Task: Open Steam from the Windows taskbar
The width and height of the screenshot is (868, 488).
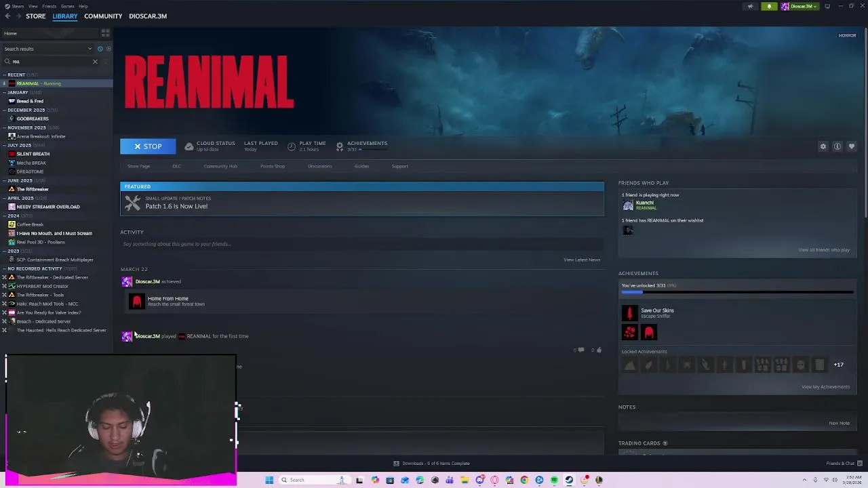Action: (569, 480)
